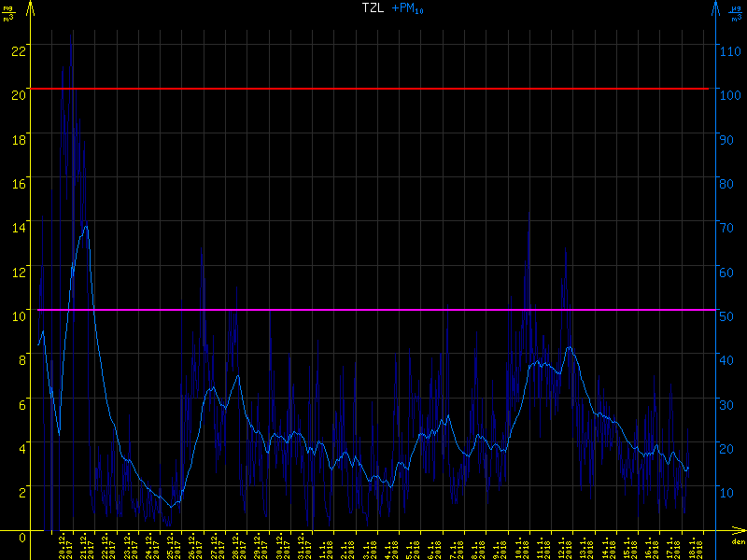Click the 70 label on right axis
Image resolution: width=747 pixels, height=560 pixels.
[x=728, y=227]
